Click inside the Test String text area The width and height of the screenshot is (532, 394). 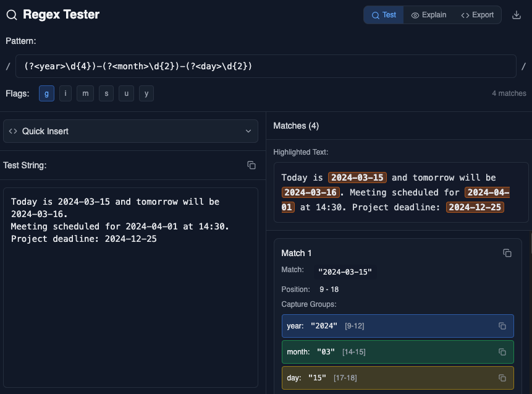tap(130, 288)
